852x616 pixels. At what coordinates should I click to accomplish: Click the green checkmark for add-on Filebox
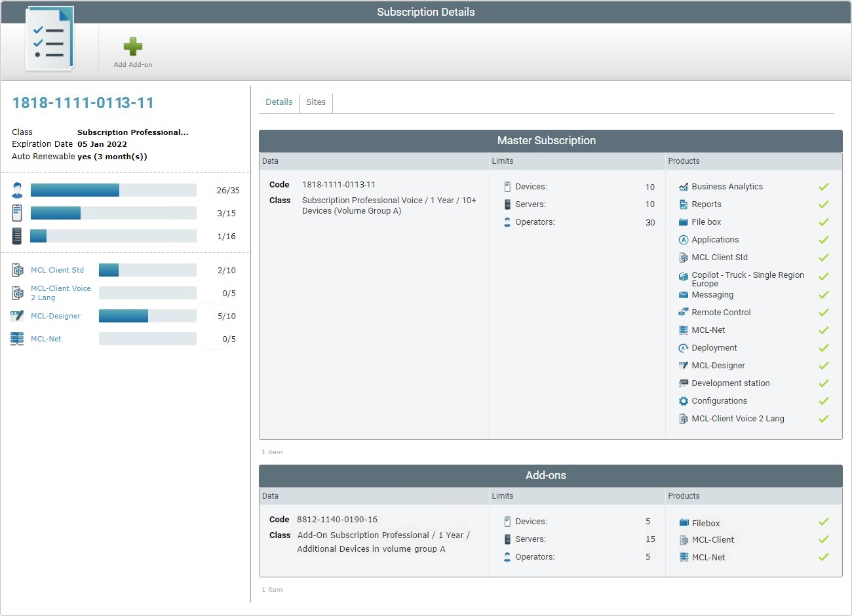[x=824, y=522]
